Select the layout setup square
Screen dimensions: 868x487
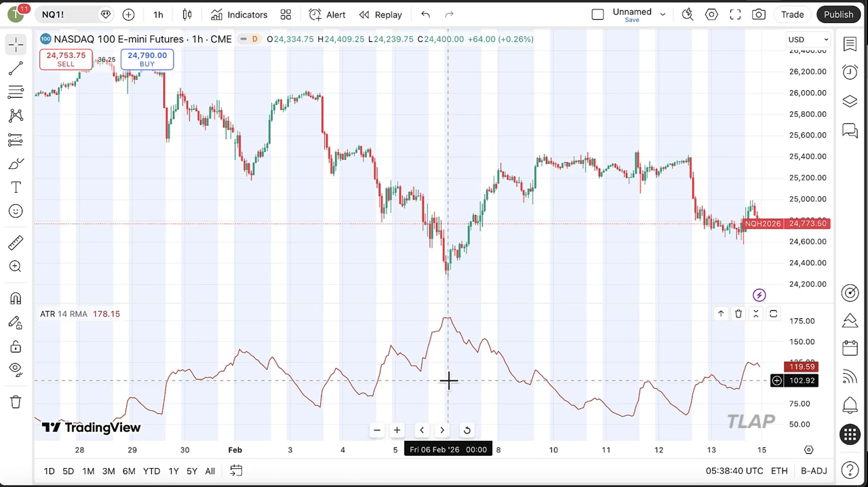pos(597,14)
